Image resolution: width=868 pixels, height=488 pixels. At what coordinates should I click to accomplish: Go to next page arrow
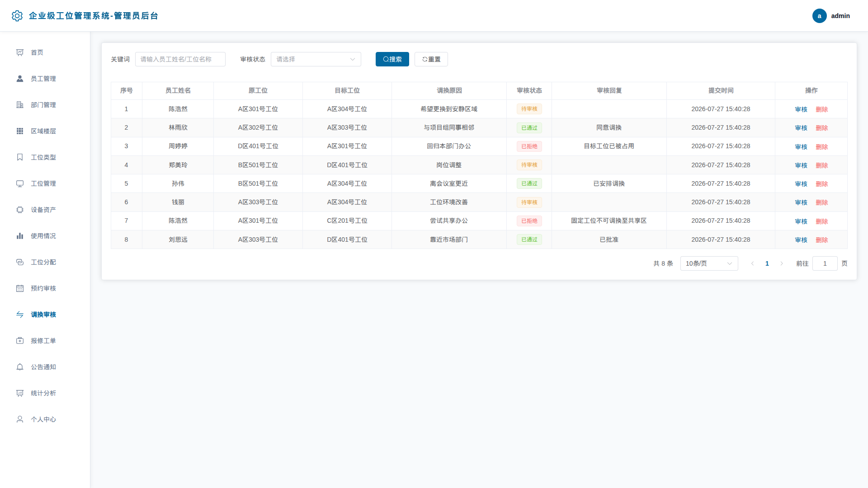point(782,263)
